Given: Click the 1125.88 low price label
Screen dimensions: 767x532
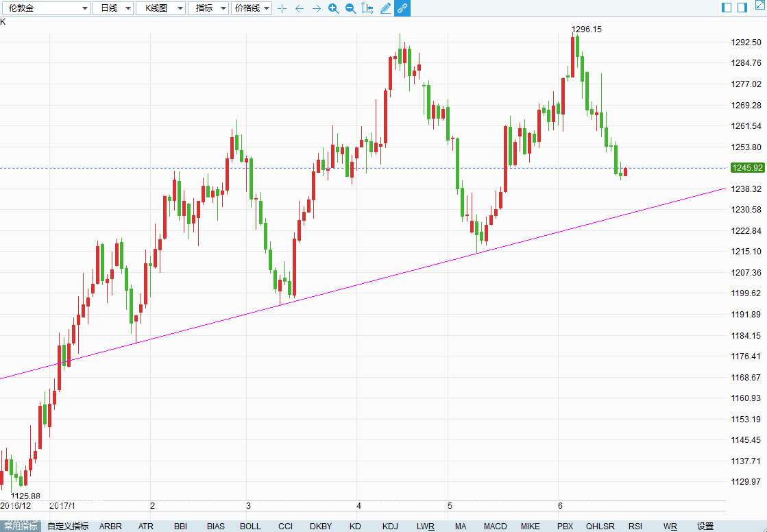Looking at the screenshot, I should point(25,496).
